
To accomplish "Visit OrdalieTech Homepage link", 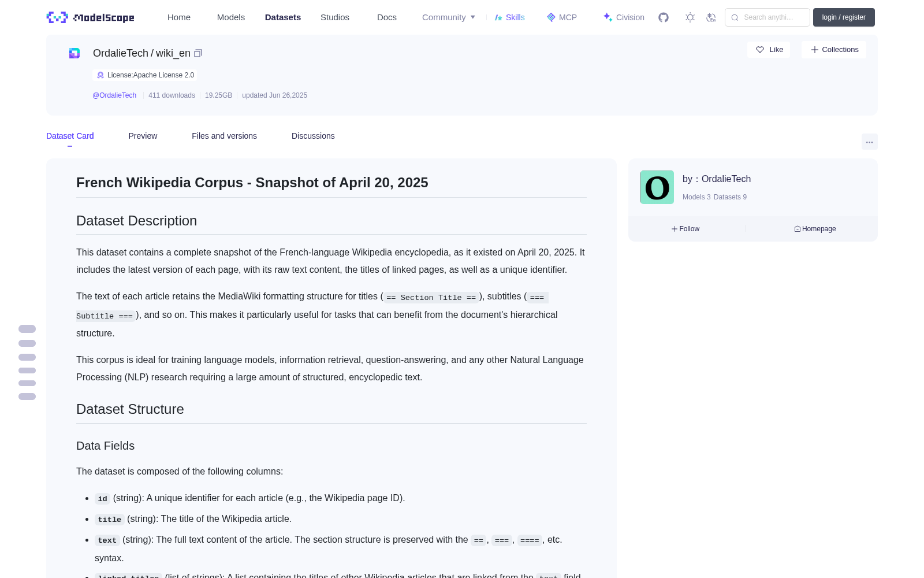I will click(815, 229).
